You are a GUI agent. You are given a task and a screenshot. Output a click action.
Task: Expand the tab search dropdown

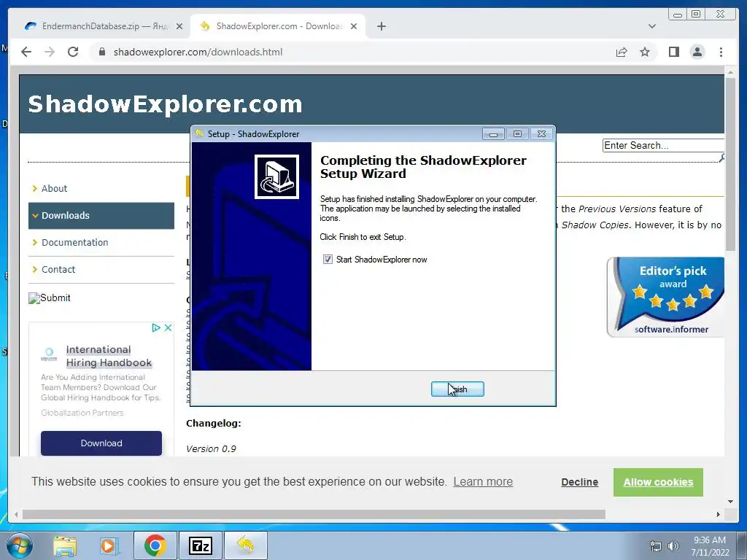click(x=652, y=26)
